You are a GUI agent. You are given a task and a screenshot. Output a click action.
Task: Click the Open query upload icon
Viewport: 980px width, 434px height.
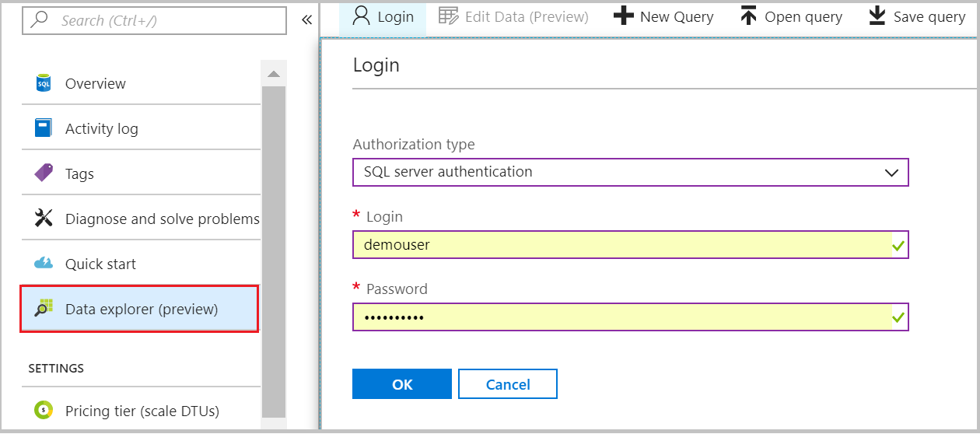coord(748,16)
